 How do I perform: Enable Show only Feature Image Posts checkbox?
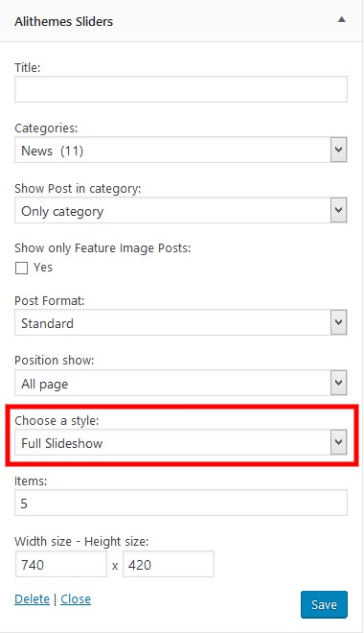pyautogui.click(x=21, y=268)
